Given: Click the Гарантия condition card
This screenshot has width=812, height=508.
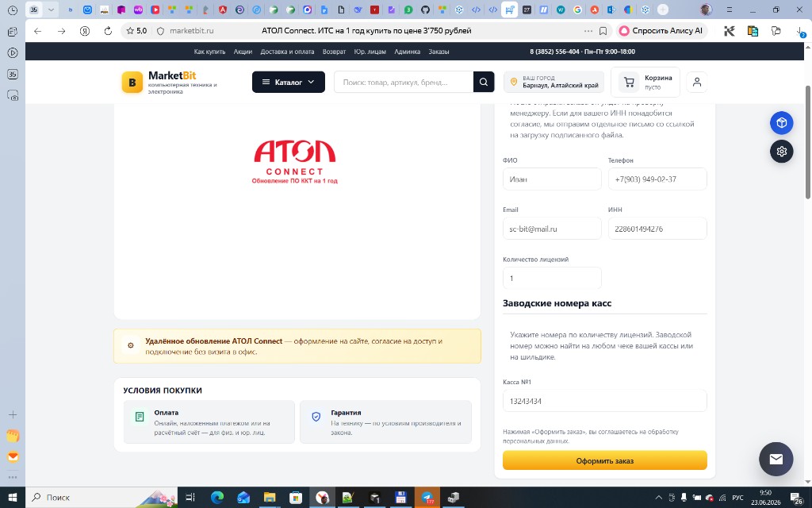Looking at the screenshot, I should (385, 422).
